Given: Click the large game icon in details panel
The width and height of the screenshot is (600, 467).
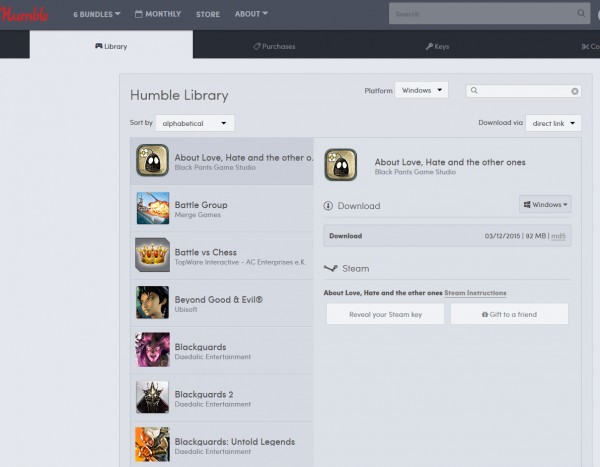Looking at the screenshot, I should [x=341, y=165].
